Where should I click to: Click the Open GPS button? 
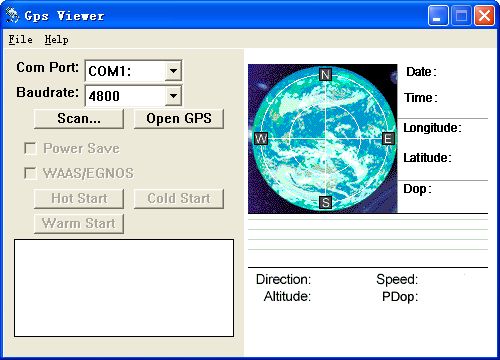pyautogui.click(x=179, y=119)
